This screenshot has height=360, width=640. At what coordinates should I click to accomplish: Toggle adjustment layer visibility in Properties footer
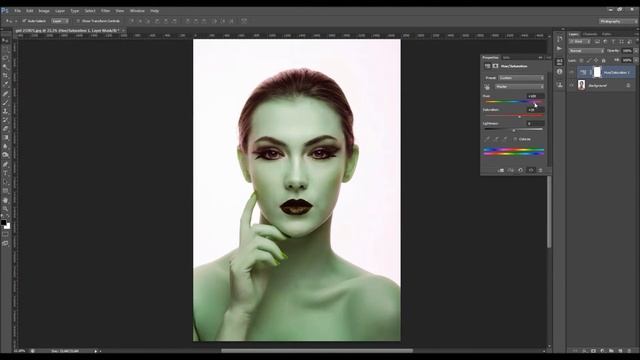coord(531,170)
